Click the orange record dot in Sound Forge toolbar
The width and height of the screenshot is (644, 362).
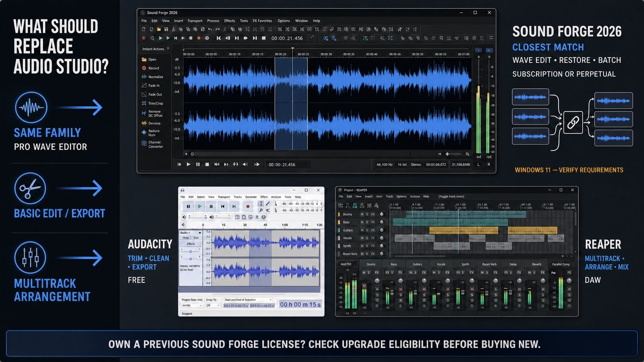tap(199, 38)
